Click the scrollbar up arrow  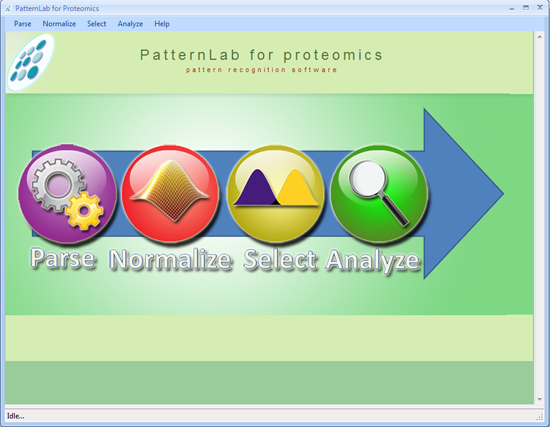[539, 37]
